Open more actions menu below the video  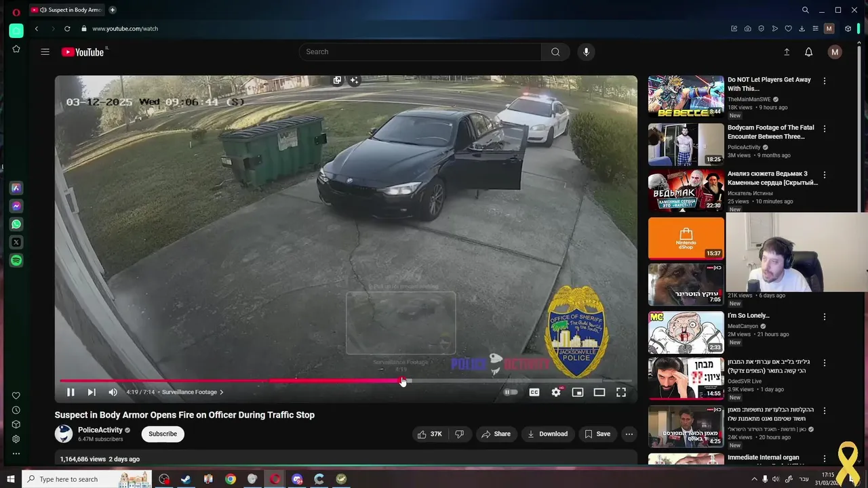coord(629,434)
